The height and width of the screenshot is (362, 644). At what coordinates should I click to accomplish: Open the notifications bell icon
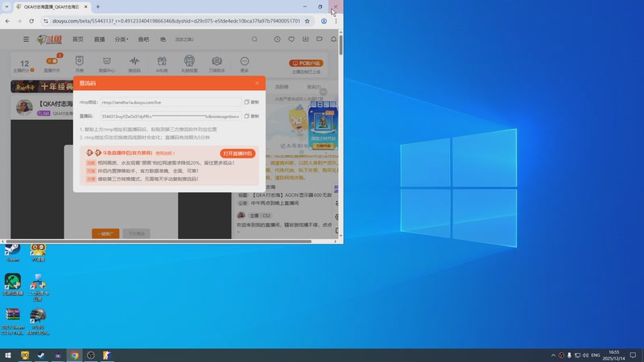point(333,39)
